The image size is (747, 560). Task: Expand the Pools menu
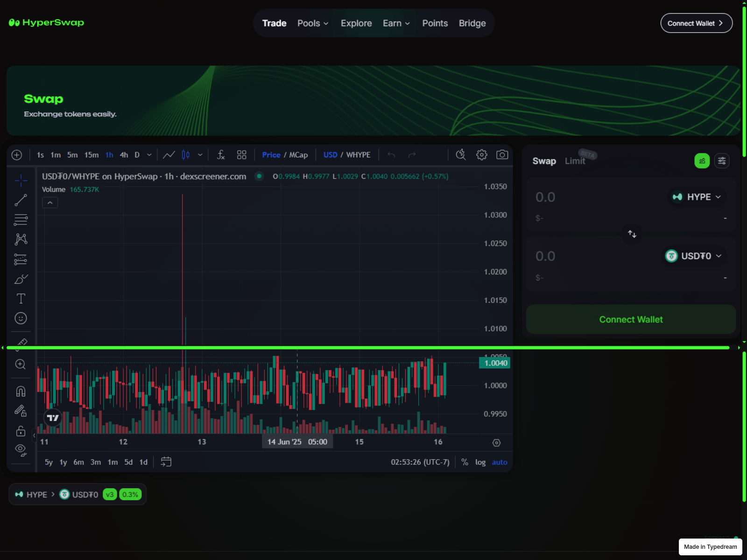click(x=313, y=23)
